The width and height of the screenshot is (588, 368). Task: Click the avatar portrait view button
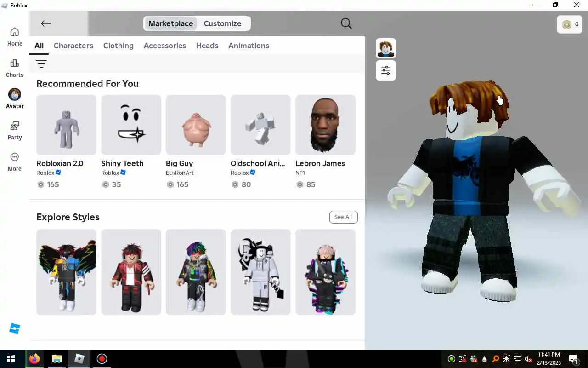click(386, 48)
